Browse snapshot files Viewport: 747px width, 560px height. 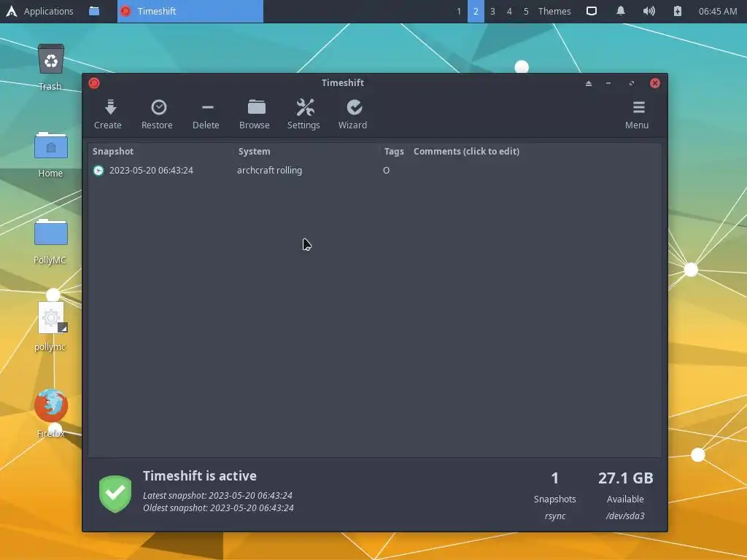255,114
